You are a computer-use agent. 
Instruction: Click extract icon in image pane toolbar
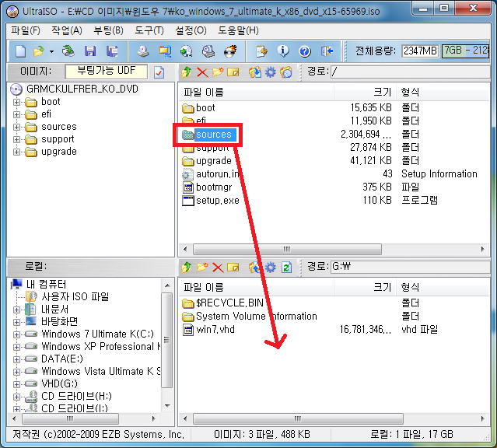[x=254, y=72]
